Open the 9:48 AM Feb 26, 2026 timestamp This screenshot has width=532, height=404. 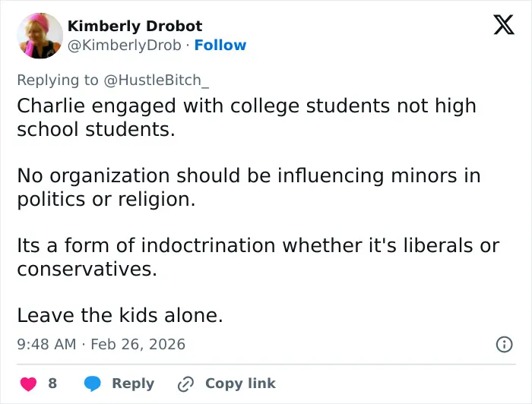pos(101,344)
